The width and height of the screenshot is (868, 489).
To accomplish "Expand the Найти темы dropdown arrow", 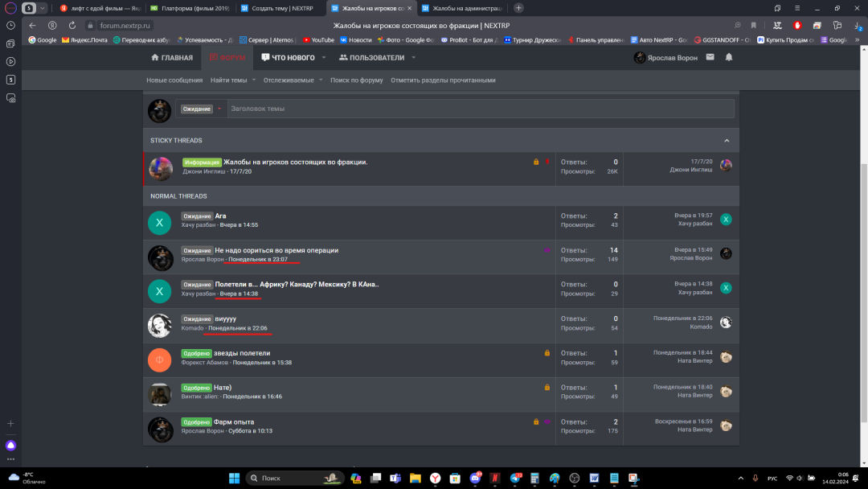I will pos(254,80).
